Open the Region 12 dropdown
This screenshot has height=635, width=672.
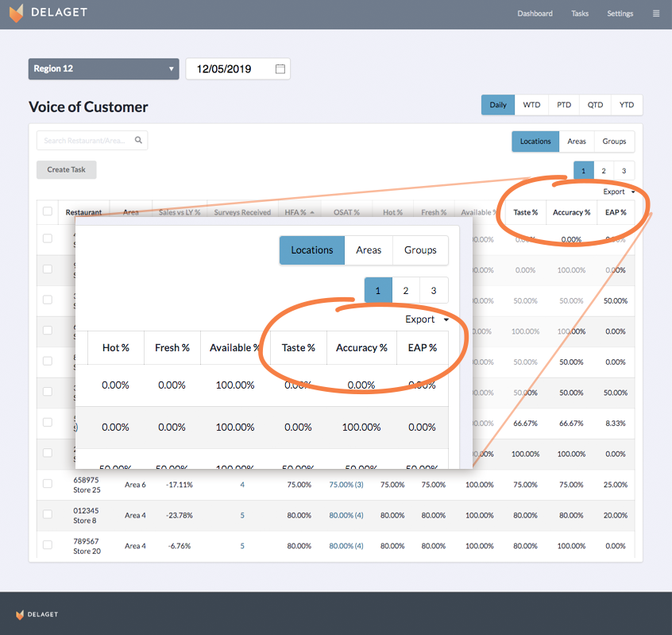103,69
